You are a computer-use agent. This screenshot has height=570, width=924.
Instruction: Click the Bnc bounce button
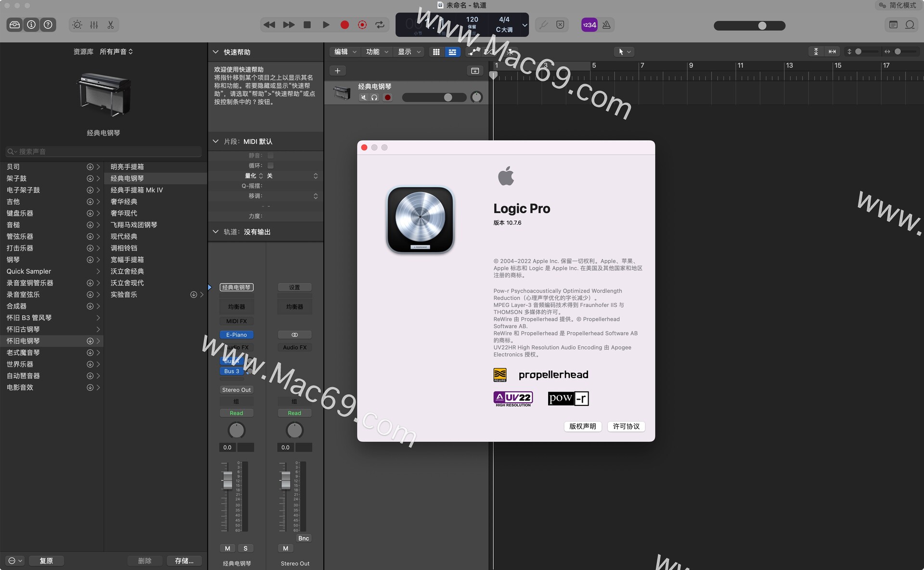[304, 538]
